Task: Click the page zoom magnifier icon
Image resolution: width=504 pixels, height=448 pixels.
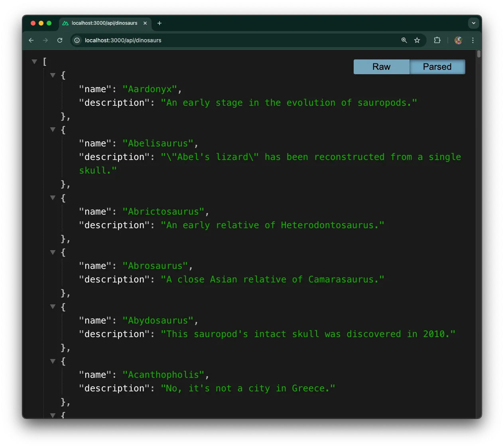Action: click(x=404, y=40)
